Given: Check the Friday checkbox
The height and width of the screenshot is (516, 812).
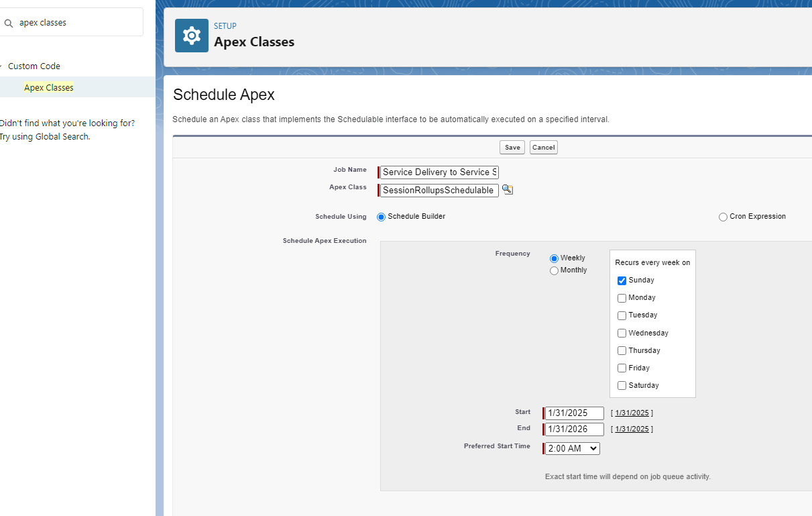Looking at the screenshot, I should point(622,368).
